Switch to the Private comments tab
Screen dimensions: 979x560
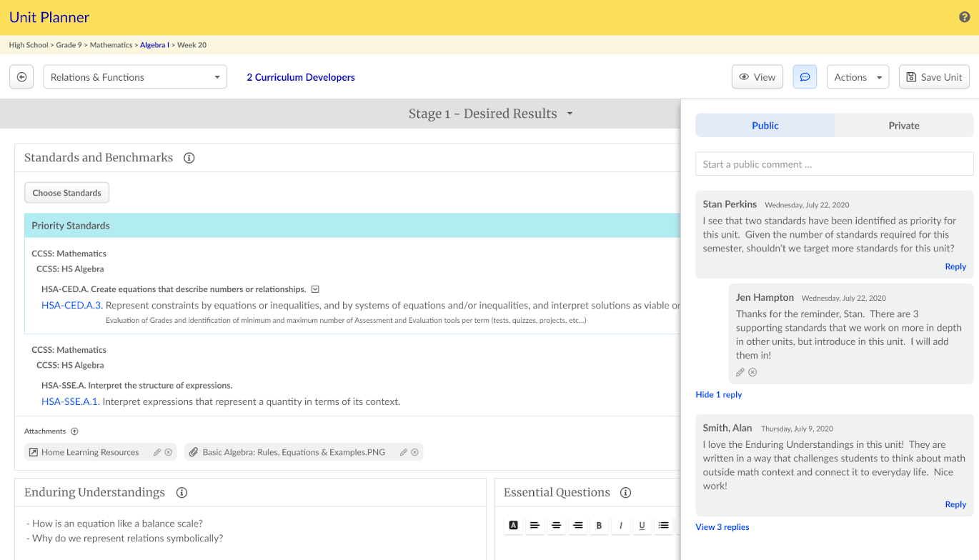(904, 126)
